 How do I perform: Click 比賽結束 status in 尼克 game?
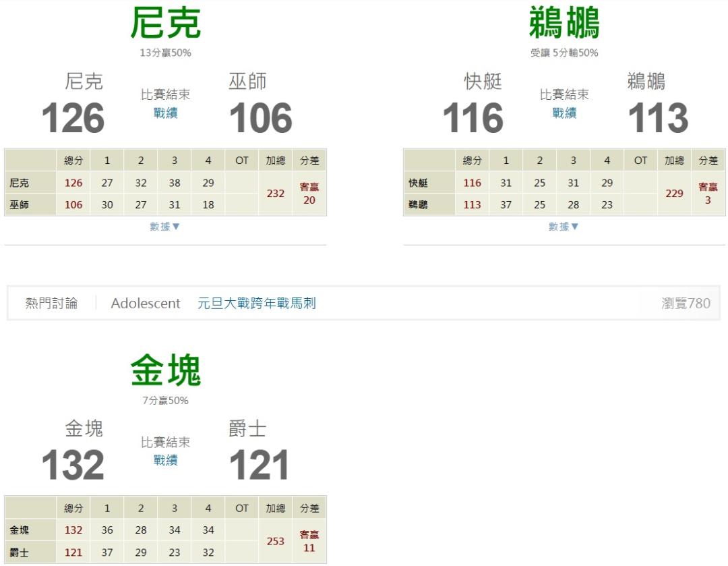click(165, 94)
